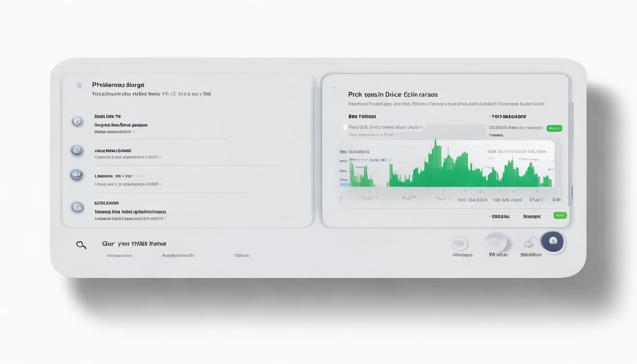Viewport: 637px width, 364px height.
Task: Toggle the green switch below the chart
Action: (560, 216)
